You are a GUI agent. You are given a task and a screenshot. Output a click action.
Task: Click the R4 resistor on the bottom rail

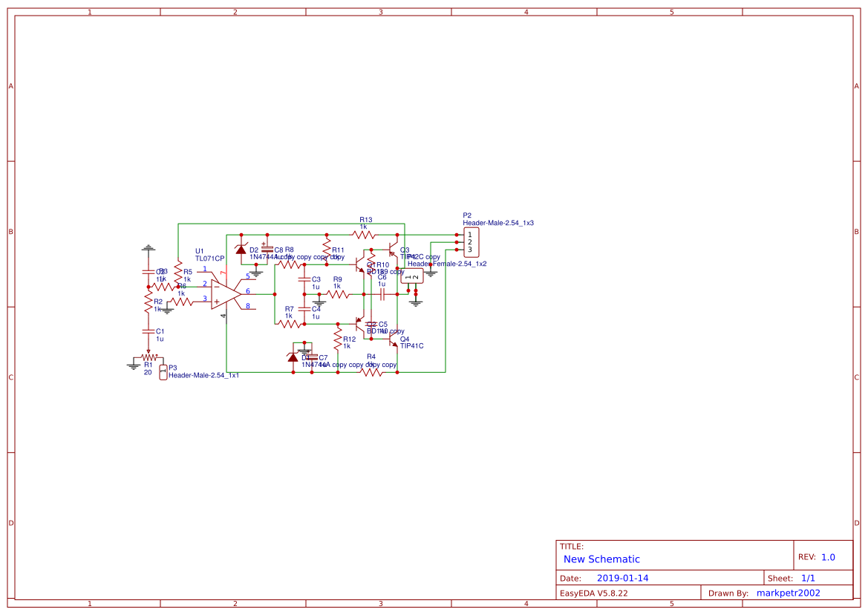(x=371, y=371)
